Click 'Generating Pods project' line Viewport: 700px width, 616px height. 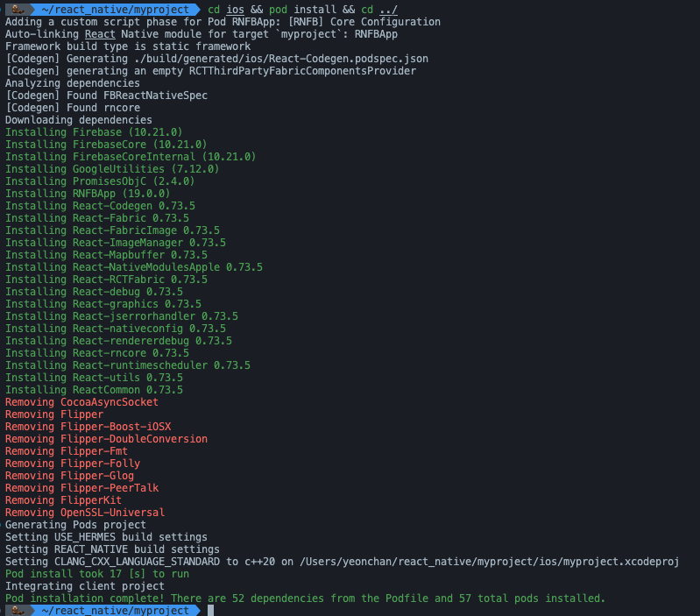tap(75, 526)
